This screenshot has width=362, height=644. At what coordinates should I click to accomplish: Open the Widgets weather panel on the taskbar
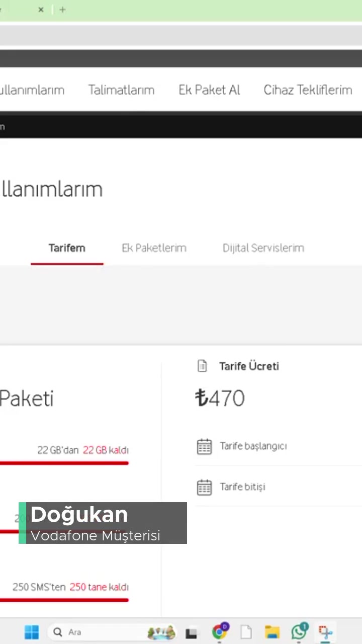[161, 632]
